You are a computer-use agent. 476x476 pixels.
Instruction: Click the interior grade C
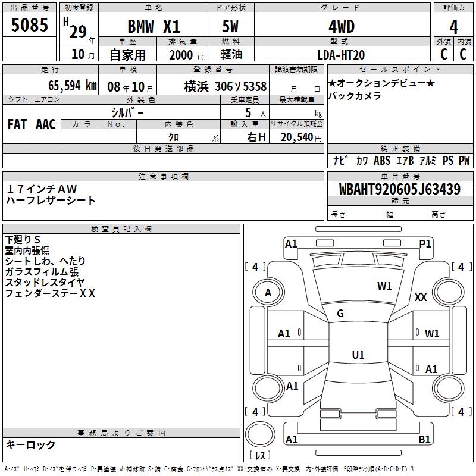point(463,54)
